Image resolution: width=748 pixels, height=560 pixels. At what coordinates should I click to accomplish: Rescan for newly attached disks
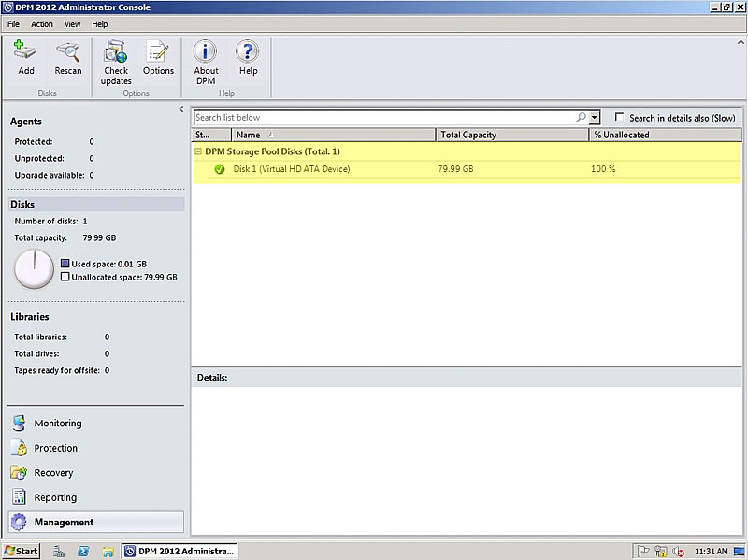[x=67, y=56]
